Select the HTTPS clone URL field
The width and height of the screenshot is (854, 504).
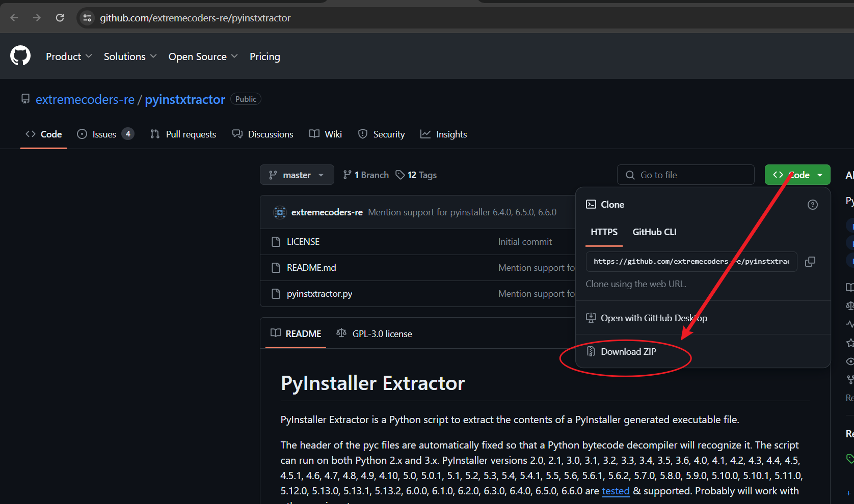691,261
